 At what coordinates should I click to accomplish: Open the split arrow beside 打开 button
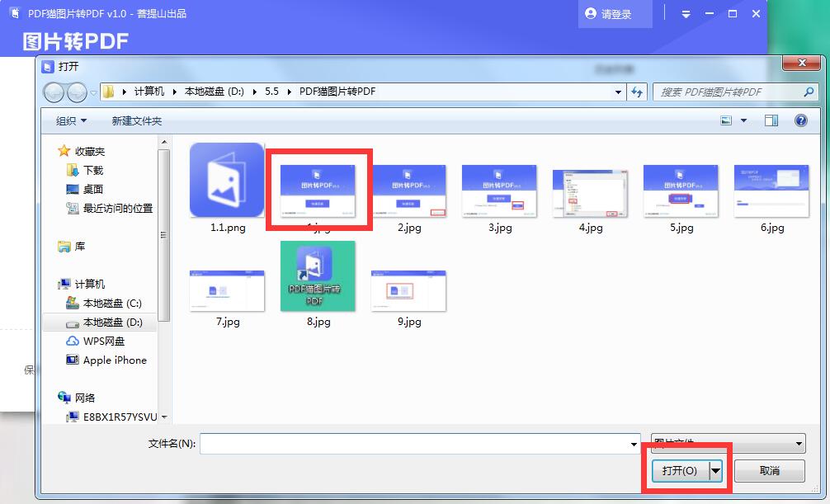point(716,470)
